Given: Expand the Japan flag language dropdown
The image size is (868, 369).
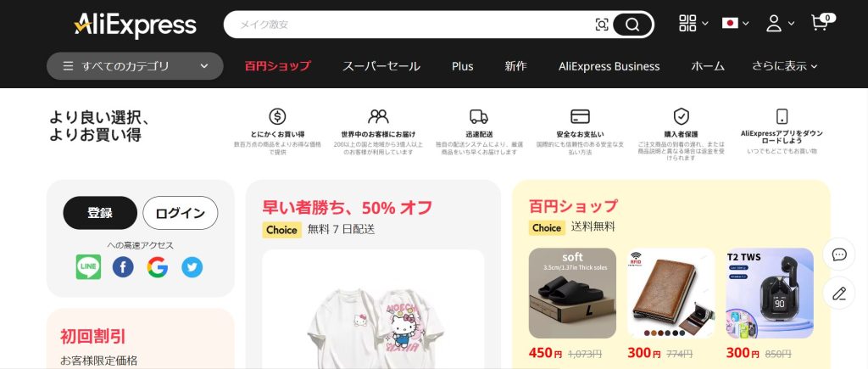Looking at the screenshot, I should click(x=735, y=23).
